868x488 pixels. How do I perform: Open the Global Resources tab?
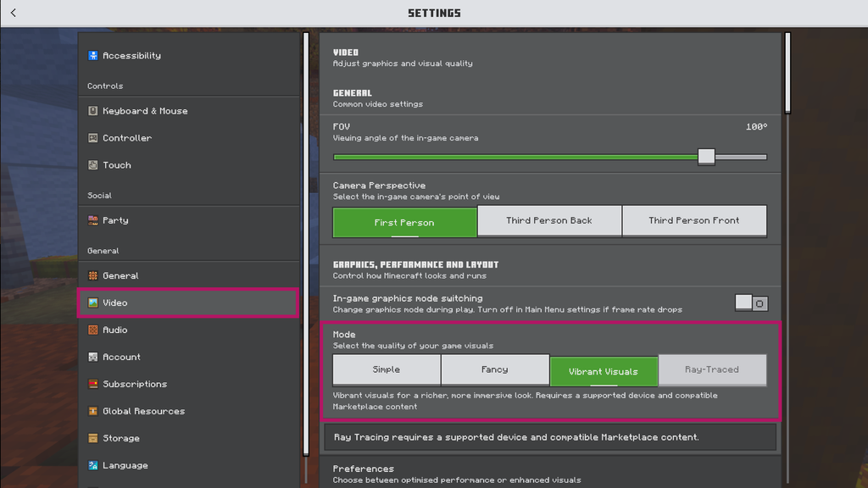coord(188,411)
